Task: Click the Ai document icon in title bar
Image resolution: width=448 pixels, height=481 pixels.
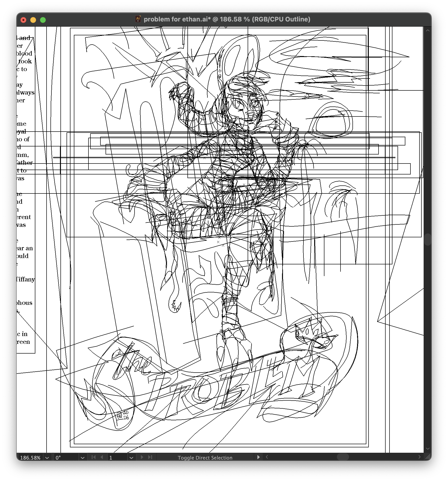Action: pyautogui.click(x=138, y=19)
